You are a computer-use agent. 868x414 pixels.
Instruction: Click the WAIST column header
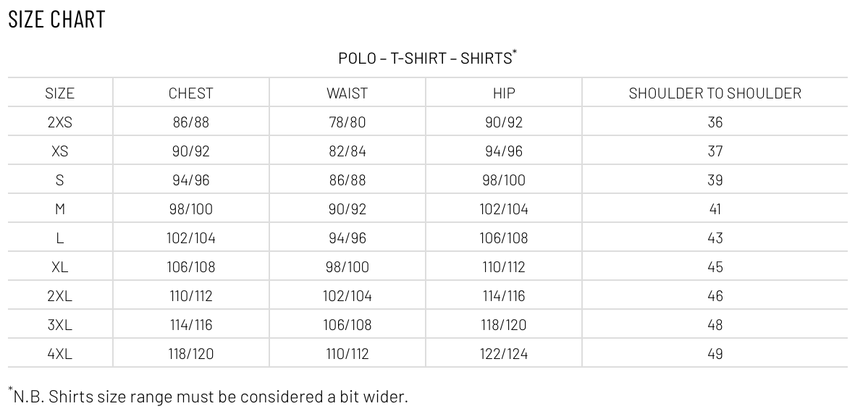click(347, 93)
